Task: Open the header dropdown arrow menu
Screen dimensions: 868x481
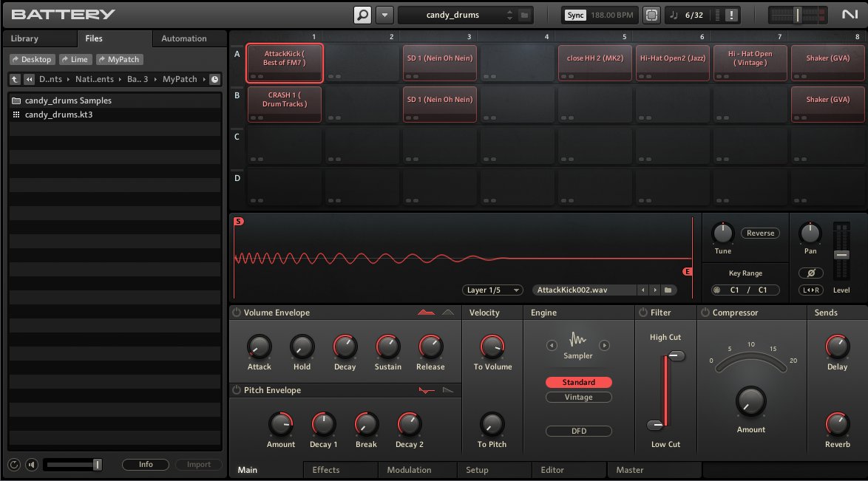Action: pyautogui.click(x=384, y=15)
